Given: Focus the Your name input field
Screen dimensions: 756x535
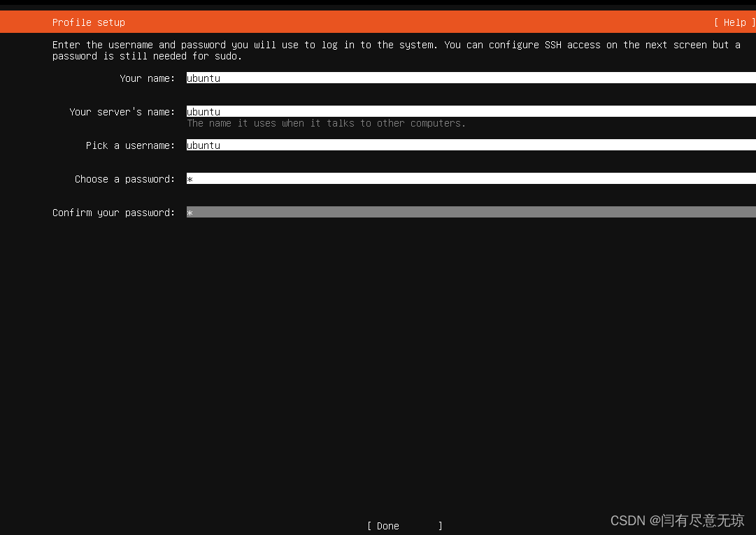Looking at the screenshot, I should [x=471, y=78].
